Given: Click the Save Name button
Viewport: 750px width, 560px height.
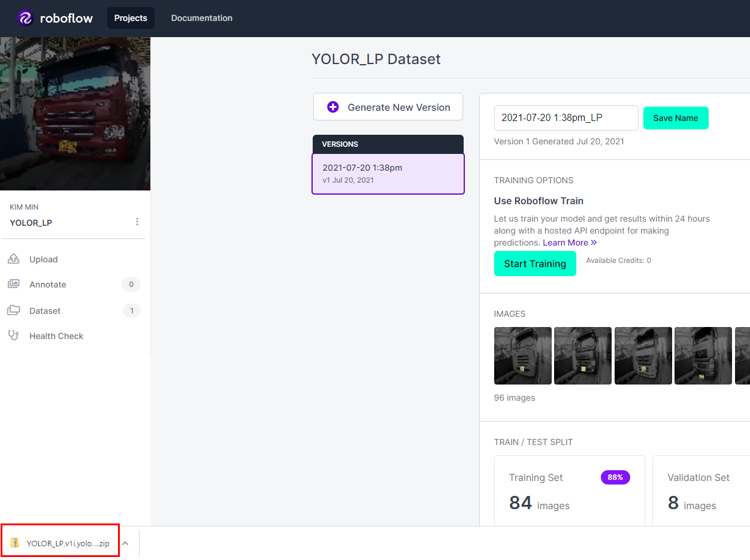Looking at the screenshot, I should tap(676, 118).
